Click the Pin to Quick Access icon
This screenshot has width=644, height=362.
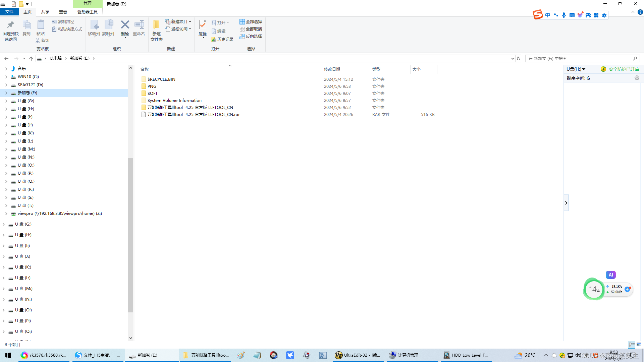tap(10, 25)
